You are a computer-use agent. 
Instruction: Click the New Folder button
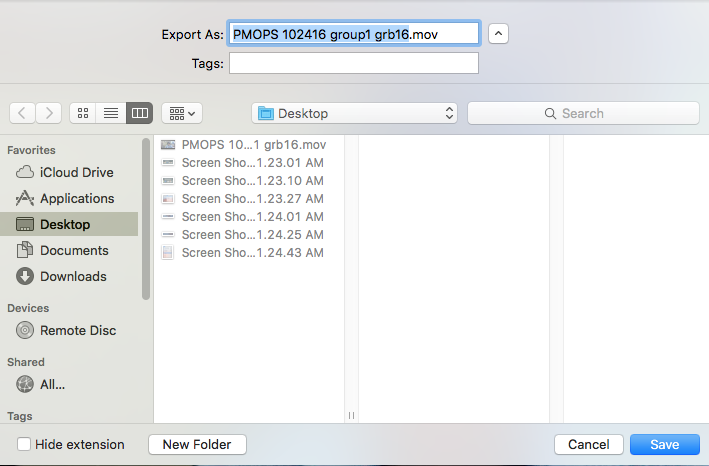pyautogui.click(x=197, y=445)
